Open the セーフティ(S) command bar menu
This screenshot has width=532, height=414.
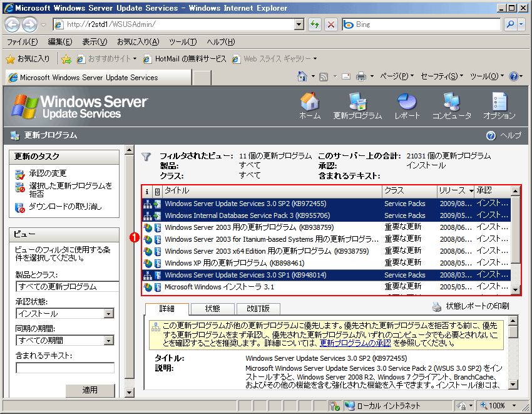(442, 76)
